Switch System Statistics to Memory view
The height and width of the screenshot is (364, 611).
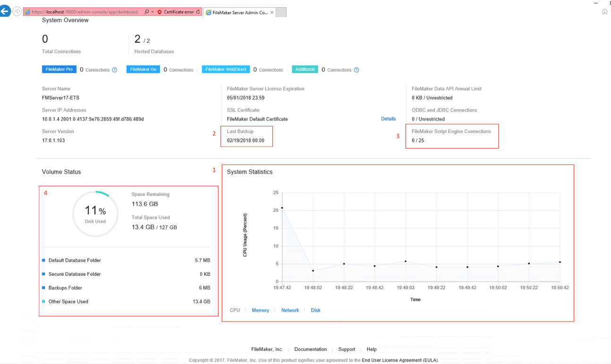[x=260, y=310]
